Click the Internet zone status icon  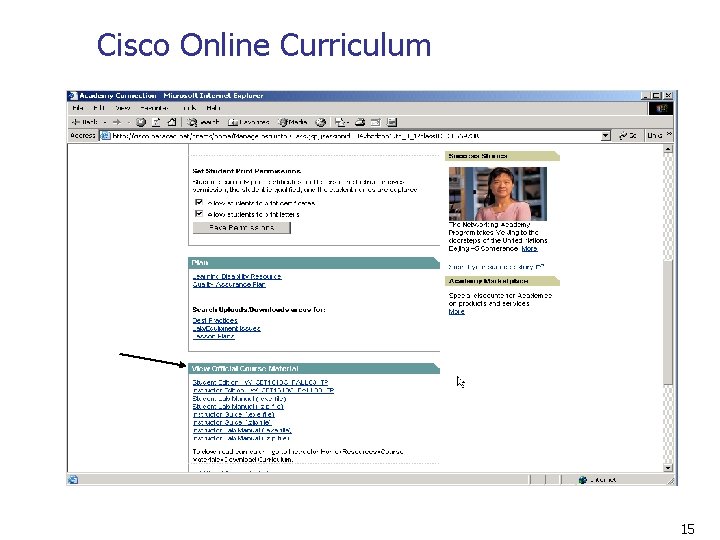(583, 480)
